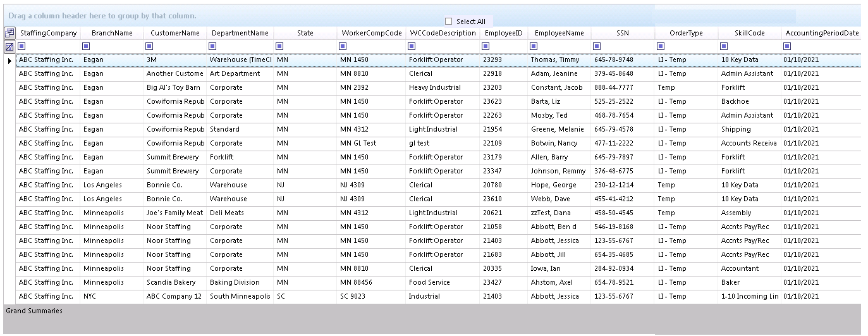Open filter operator icon under EmployeeName
The image size is (868, 336).
(x=534, y=46)
